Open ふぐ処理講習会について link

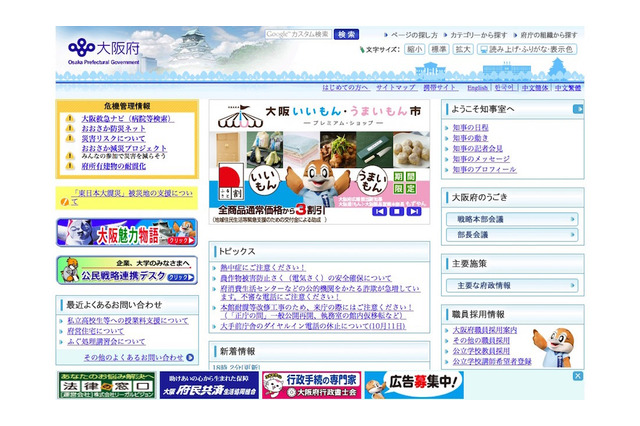[106, 341]
